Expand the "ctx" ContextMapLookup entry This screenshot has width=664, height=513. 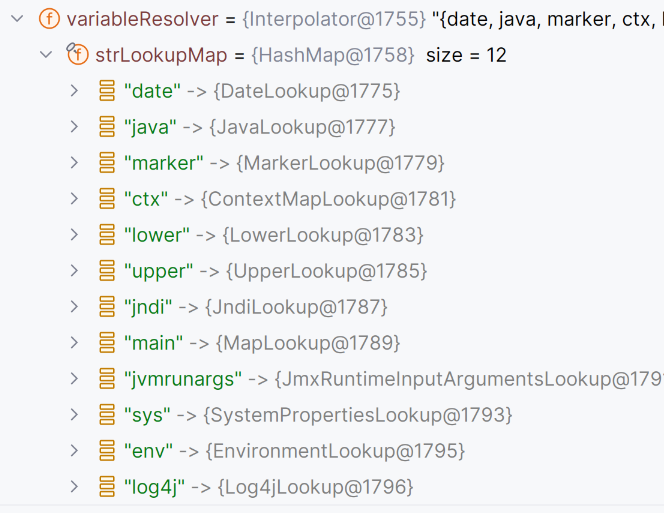[x=75, y=199]
